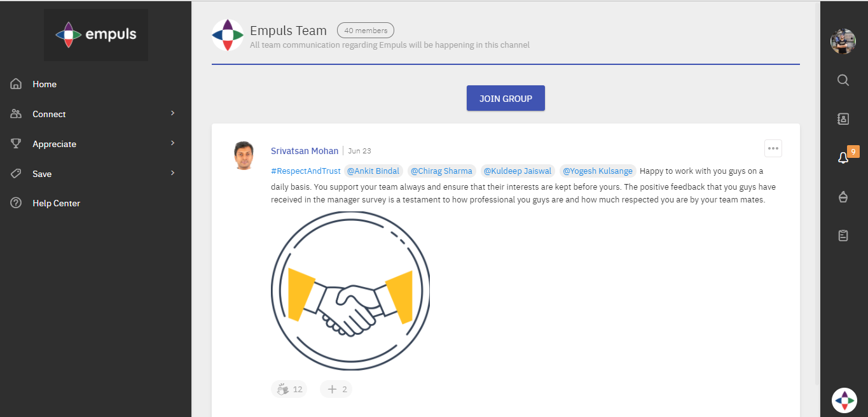868x417 pixels.
Task: Click the #RespectAndTrust hashtag
Action: click(306, 171)
